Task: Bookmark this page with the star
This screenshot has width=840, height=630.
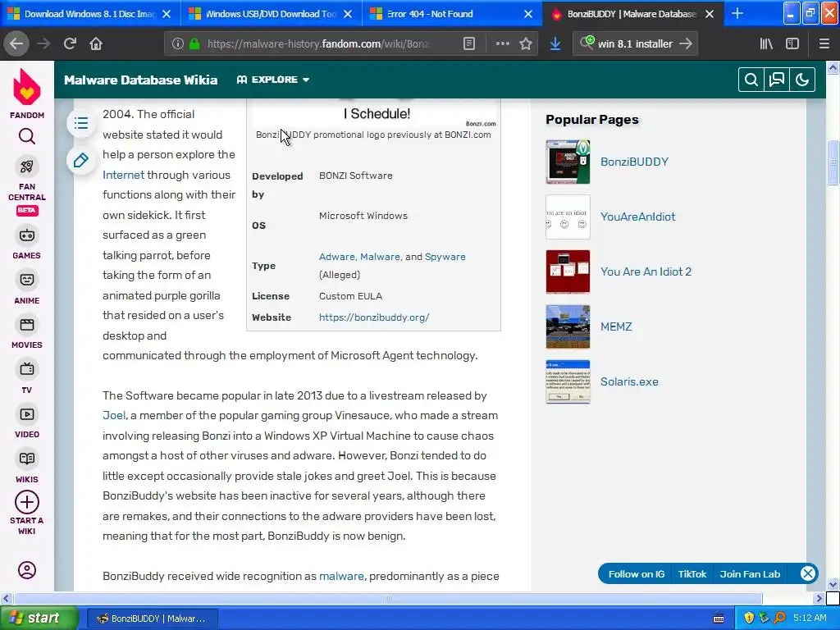Action: click(x=526, y=44)
